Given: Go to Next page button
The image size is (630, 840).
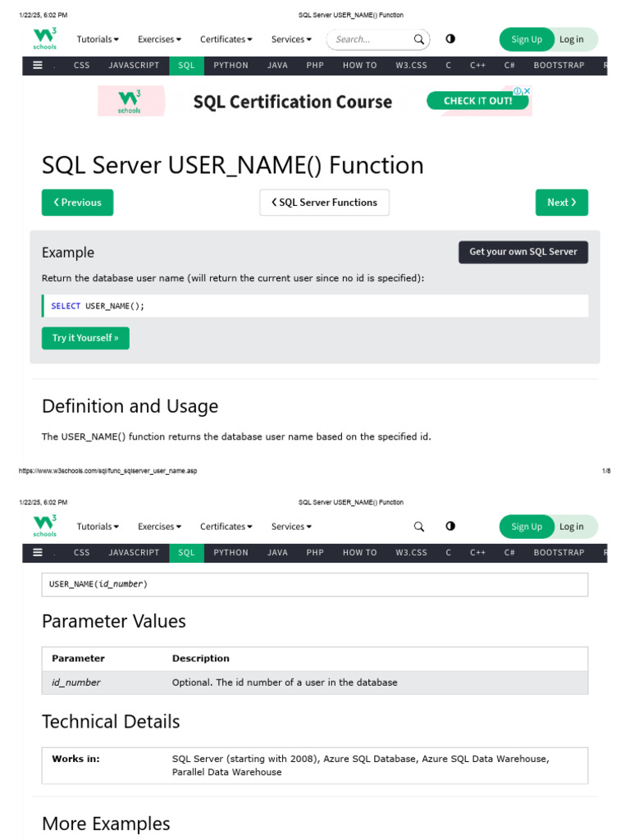Looking at the screenshot, I should coord(561,203).
